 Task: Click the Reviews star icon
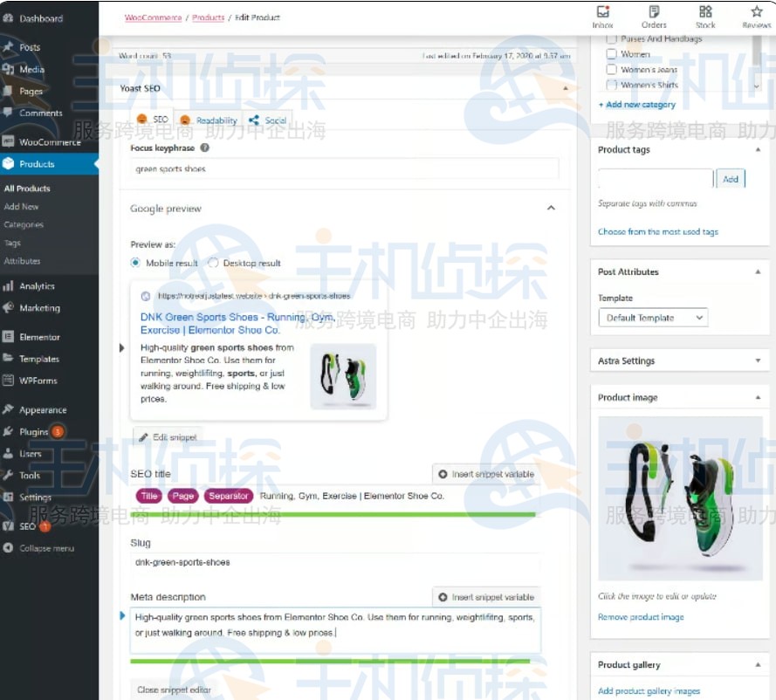coord(758,14)
